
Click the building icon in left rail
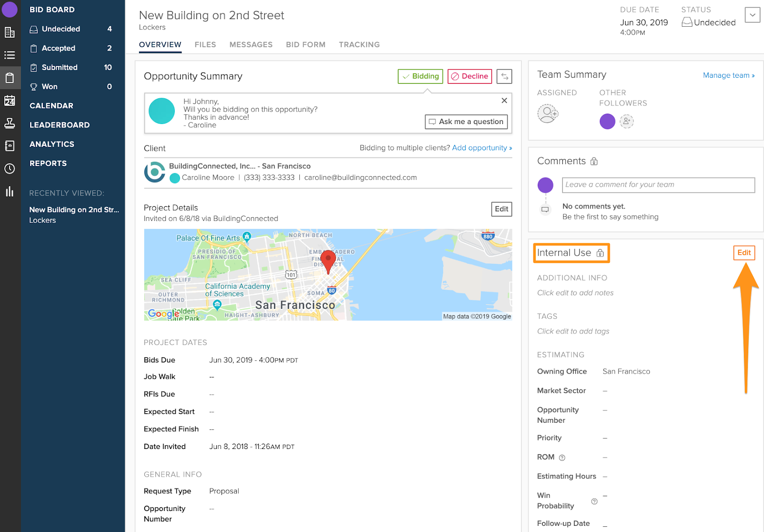click(x=10, y=32)
